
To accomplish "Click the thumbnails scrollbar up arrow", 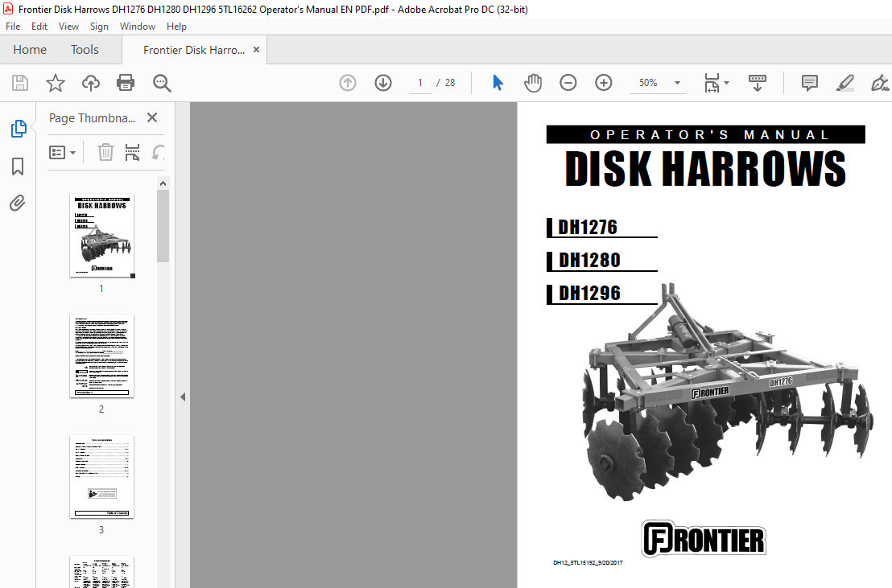I will click(x=163, y=183).
